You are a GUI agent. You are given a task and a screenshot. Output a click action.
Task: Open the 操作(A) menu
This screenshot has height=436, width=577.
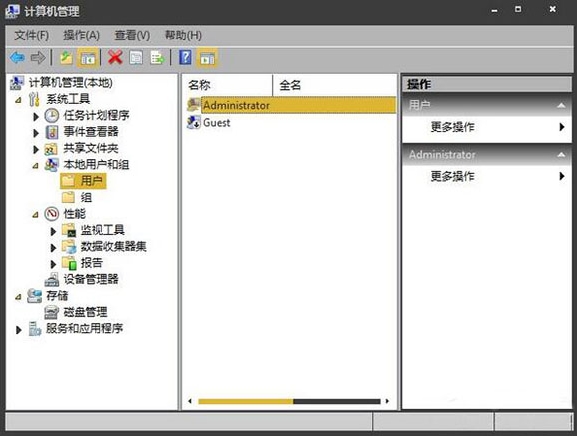point(81,35)
